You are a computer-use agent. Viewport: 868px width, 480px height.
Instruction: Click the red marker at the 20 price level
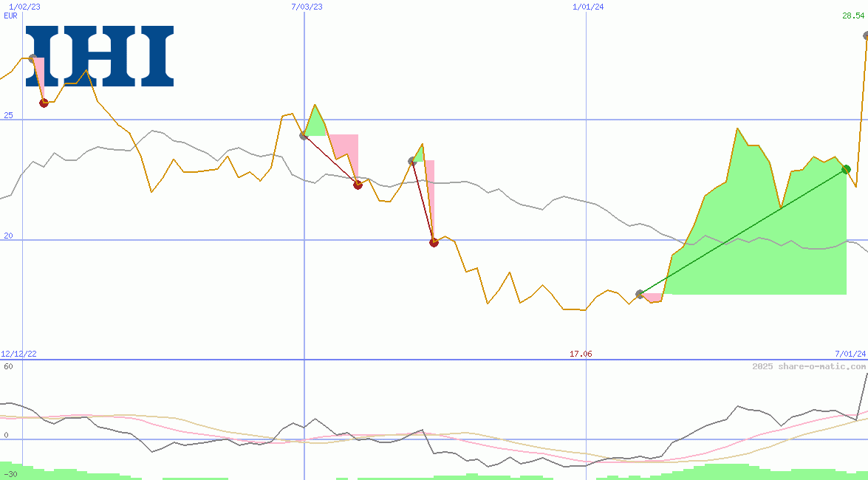(434, 242)
